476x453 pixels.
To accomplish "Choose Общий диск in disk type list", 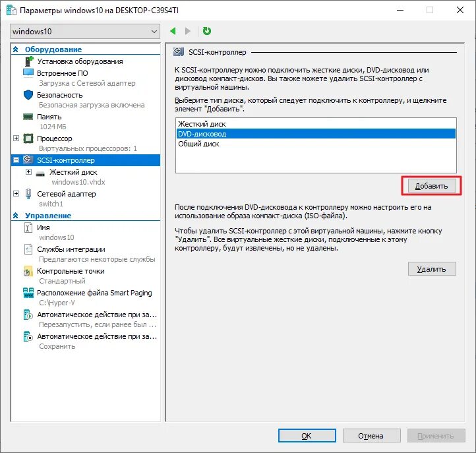I will click(316, 144).
